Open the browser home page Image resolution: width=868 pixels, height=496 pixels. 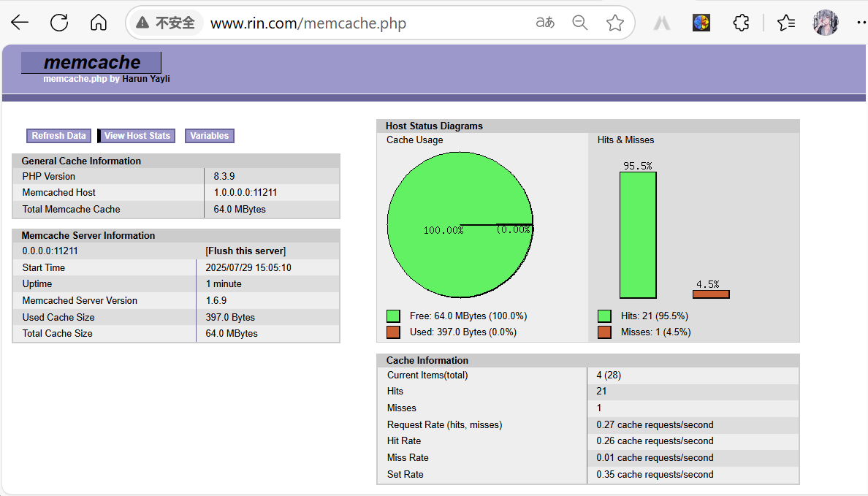coord(99,23)
